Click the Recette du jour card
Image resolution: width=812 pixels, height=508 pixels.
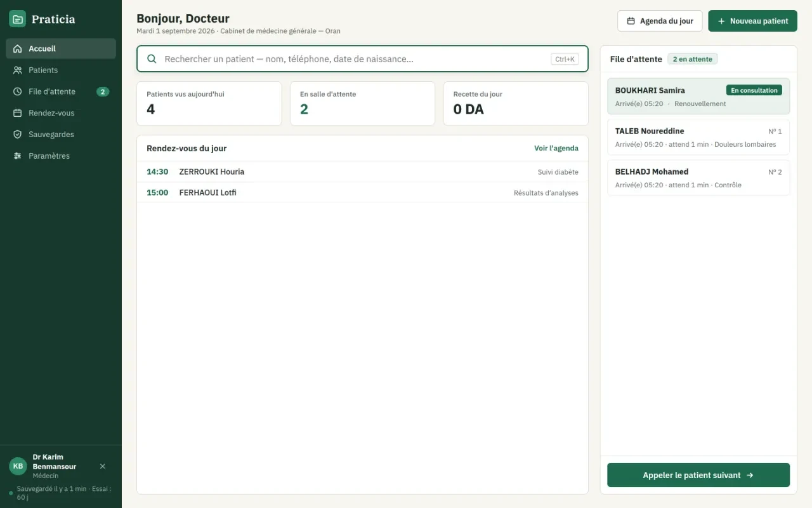click(516, 104)
